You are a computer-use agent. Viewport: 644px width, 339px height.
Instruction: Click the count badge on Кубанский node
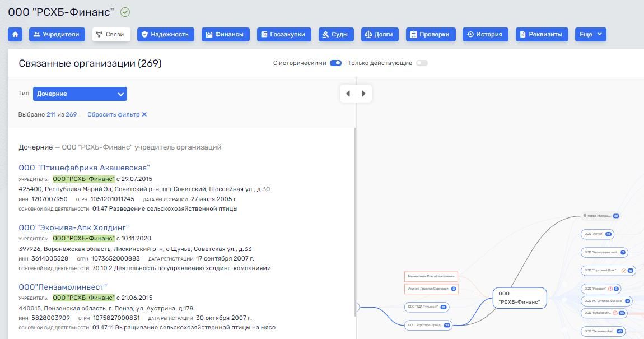(x=622, y=313)
